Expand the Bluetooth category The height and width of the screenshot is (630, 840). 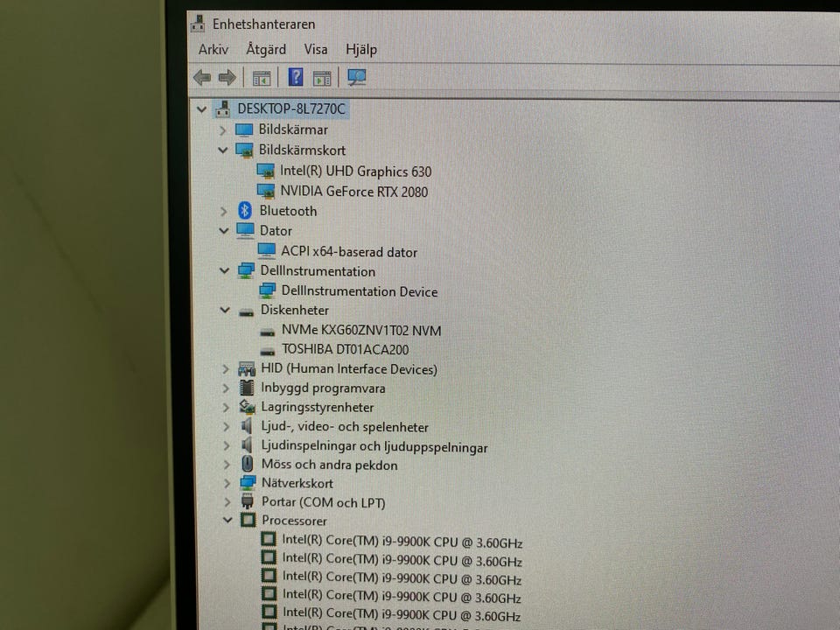[224, 212]
